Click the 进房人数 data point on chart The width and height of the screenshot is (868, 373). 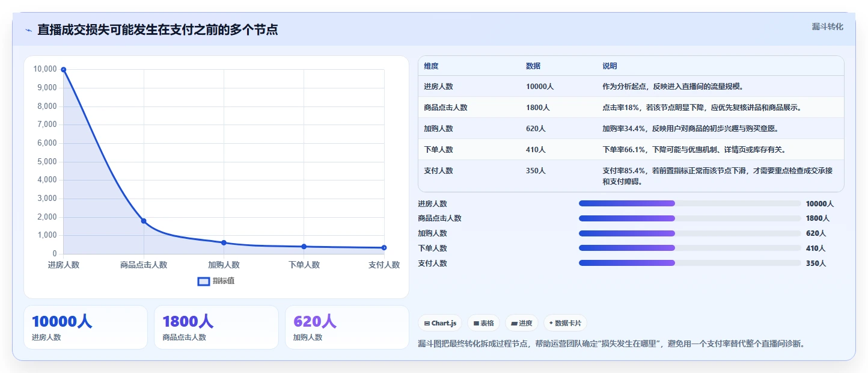(x=64, y=70)
